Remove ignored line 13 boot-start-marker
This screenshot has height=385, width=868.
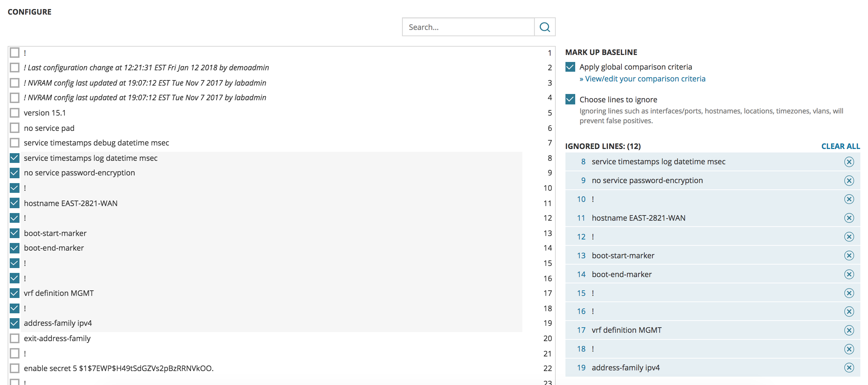point(849,256)
